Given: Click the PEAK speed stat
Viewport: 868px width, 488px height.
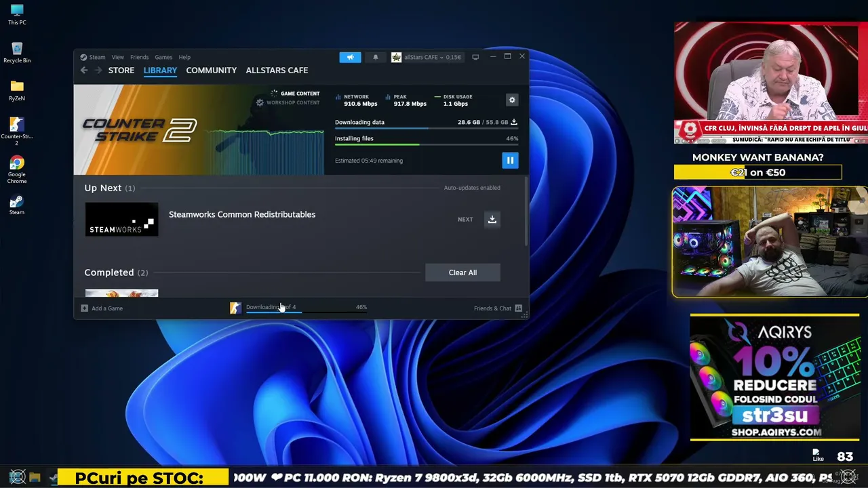Looking at the screenshot, I should [x=406, y=100].
